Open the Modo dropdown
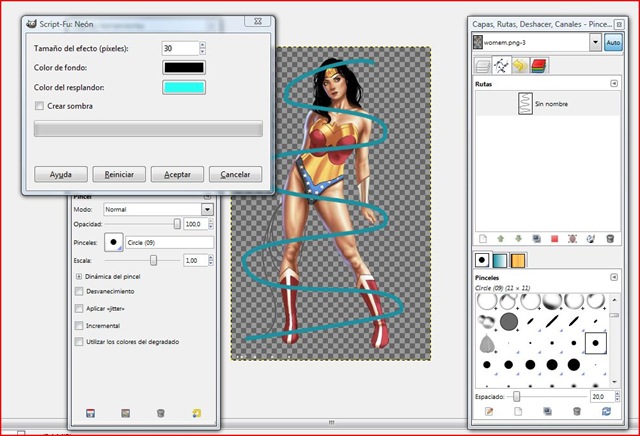 [207, 209]
